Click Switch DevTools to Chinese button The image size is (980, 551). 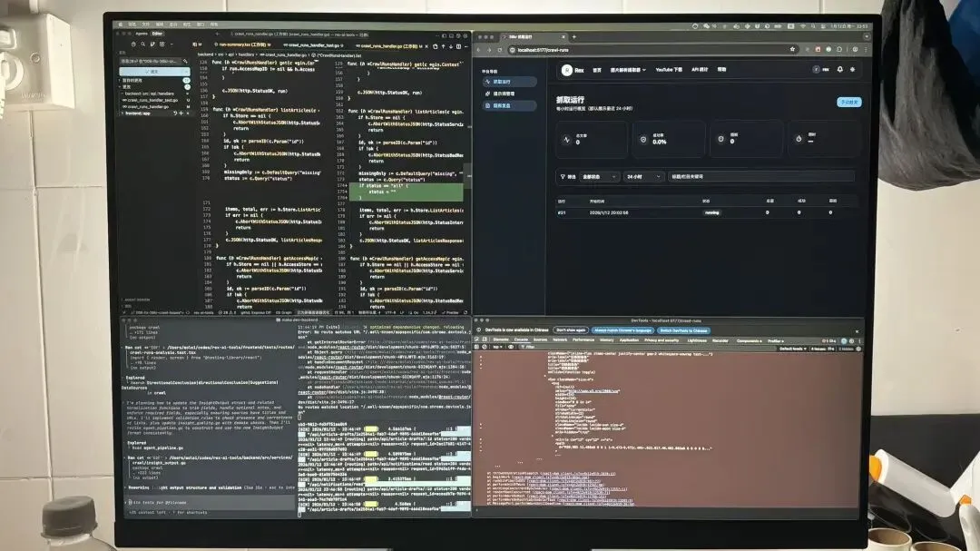(684, 330)
